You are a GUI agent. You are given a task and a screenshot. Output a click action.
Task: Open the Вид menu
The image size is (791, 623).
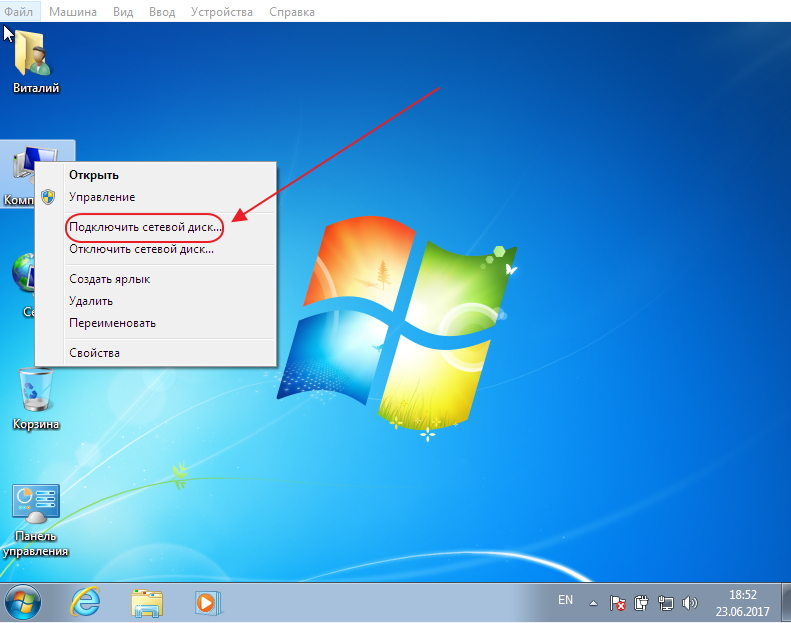(x=123, y=11)
